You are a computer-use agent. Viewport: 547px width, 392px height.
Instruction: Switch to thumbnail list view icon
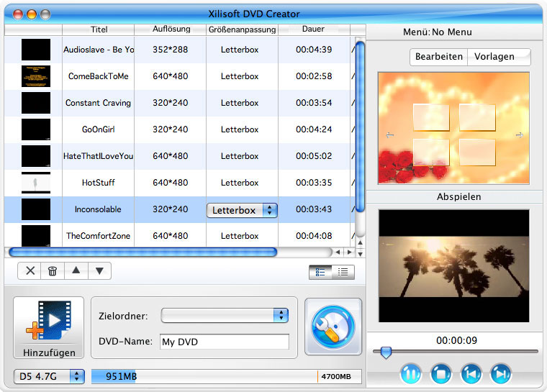point(320,272)
